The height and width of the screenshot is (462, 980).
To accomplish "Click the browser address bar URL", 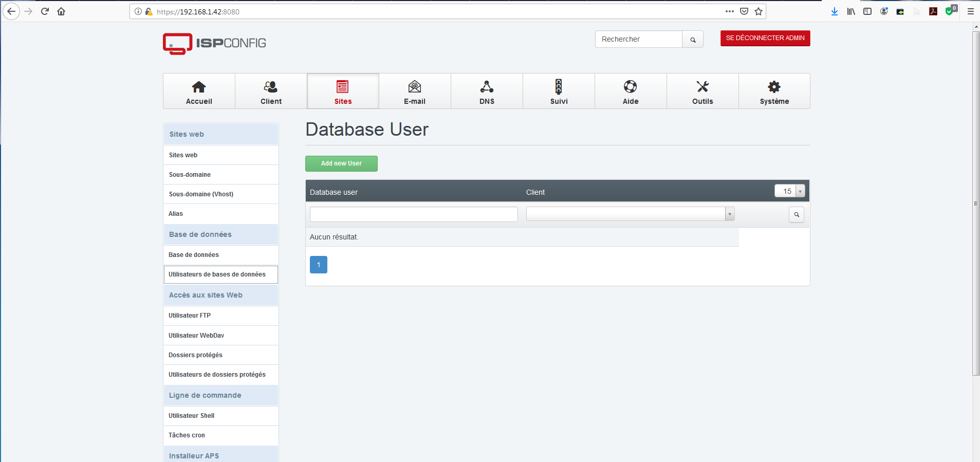I will [198, 11].
